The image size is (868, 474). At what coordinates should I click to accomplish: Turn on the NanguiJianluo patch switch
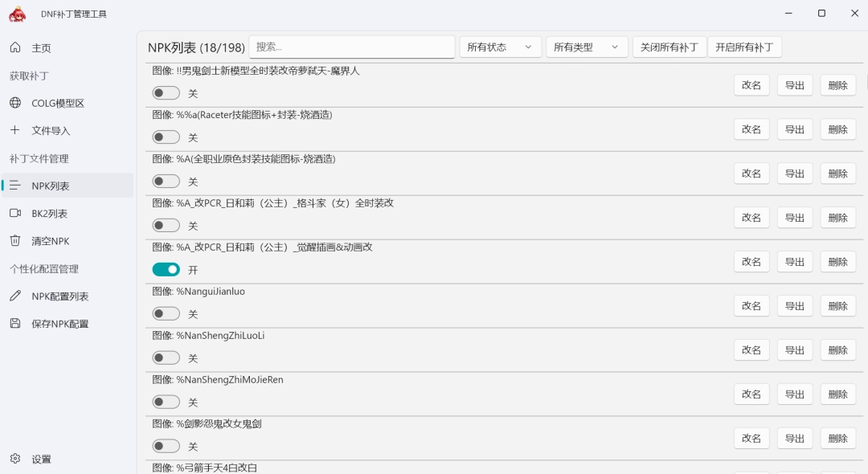[x=166, y=313]
